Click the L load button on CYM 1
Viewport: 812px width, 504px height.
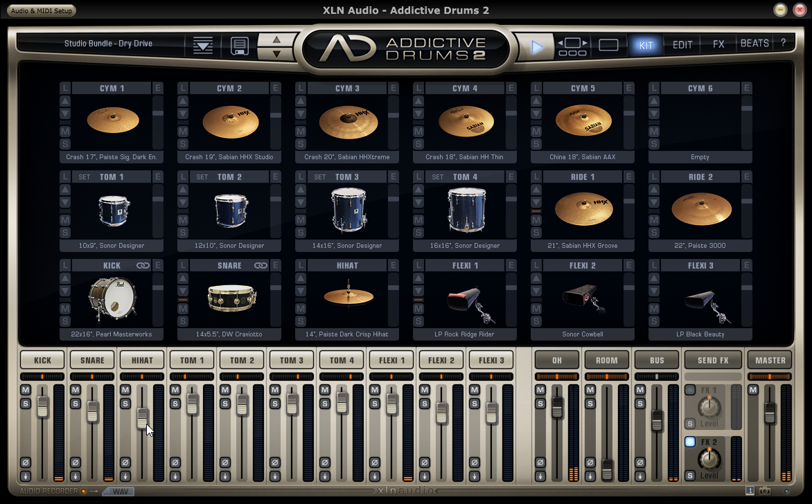(65, 88)
